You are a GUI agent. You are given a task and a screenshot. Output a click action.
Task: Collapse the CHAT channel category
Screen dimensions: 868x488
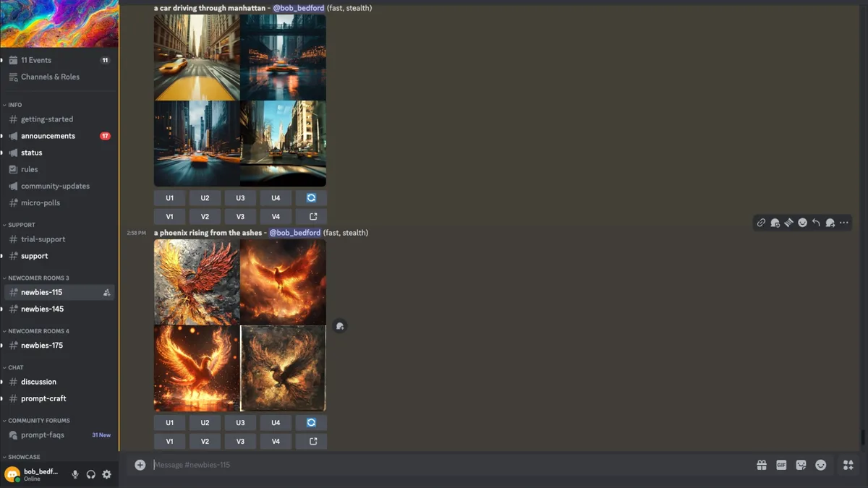(15, 367)
